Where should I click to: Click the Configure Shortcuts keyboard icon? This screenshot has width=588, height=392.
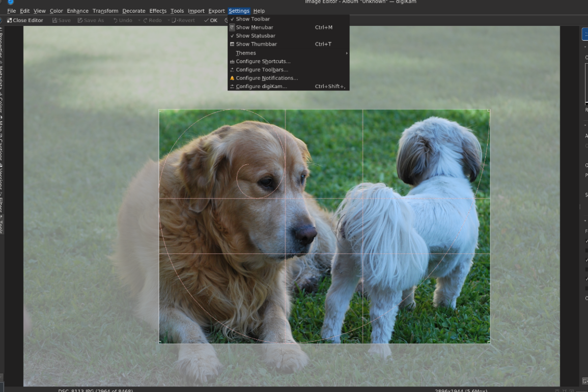tap(232, 62)
